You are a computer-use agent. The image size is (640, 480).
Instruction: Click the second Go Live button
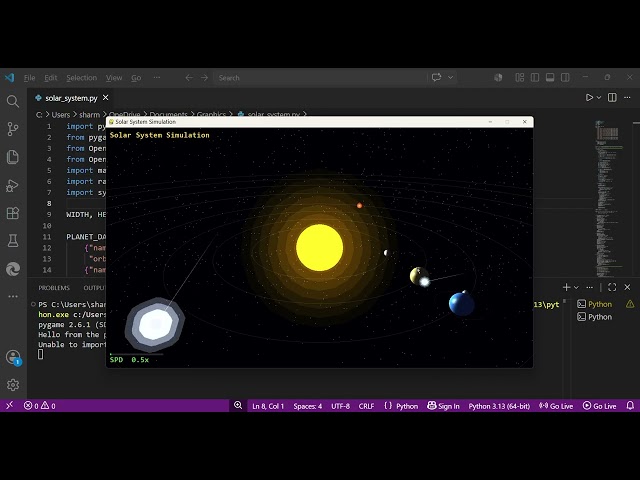click(599, 406)
